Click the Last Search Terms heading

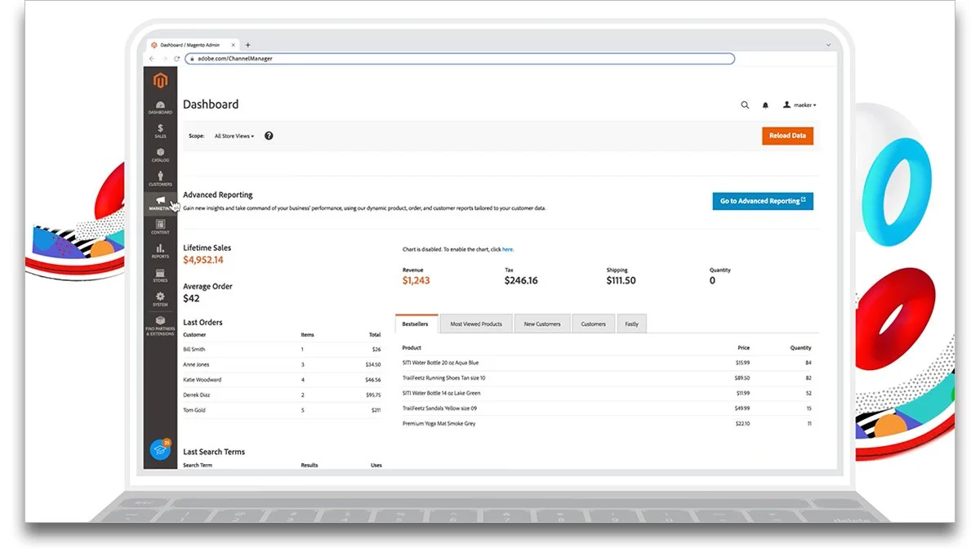tap(214, 451)
